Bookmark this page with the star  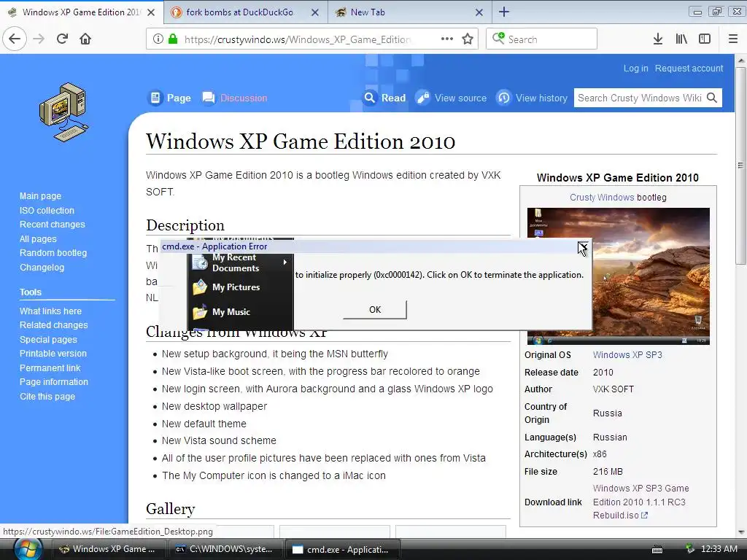tap(468, 39)
